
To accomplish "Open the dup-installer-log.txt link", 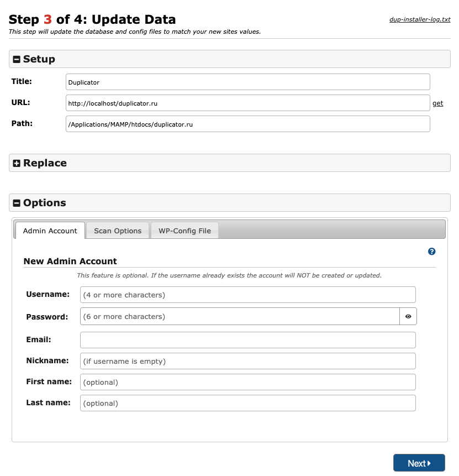I will pos(420,20).
